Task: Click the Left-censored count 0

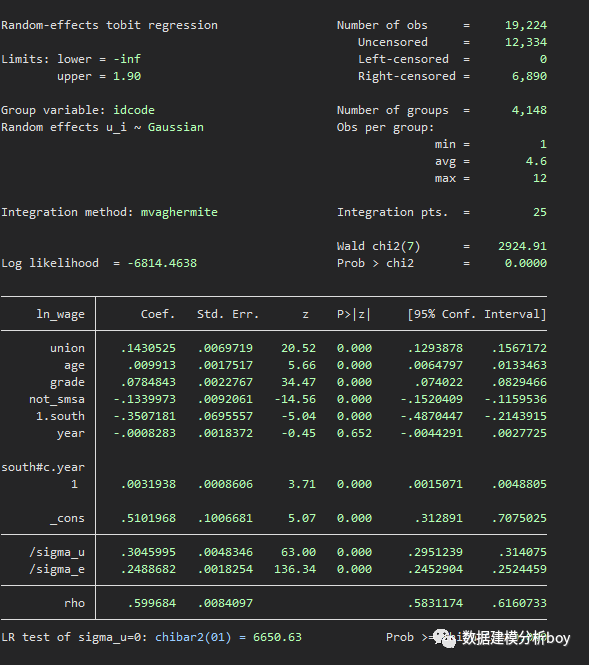Action: 543,59
